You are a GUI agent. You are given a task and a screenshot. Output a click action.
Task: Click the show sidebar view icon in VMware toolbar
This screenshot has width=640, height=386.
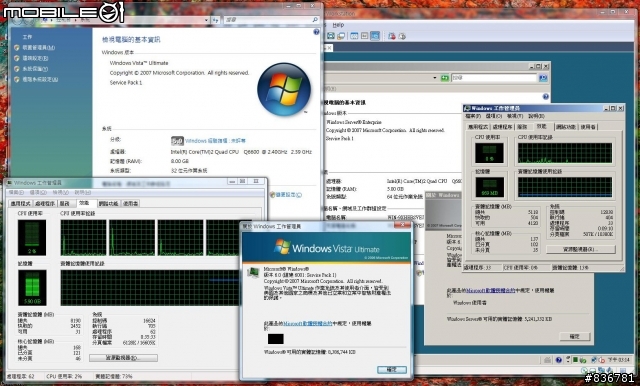354,36
